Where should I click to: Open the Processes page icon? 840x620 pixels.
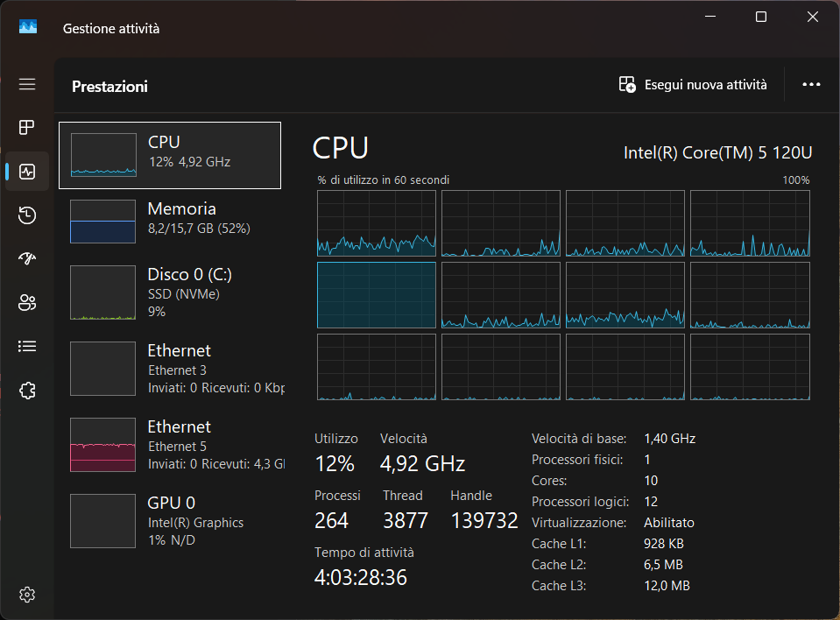point(27,128)
